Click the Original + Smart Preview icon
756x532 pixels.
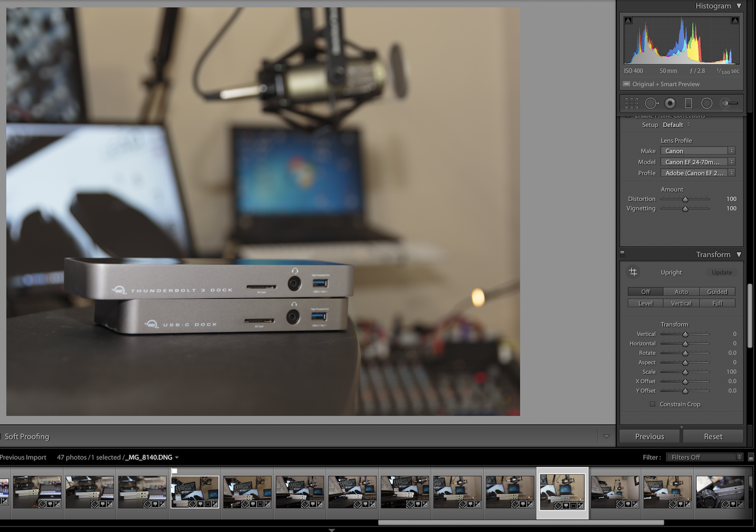click(626, 84)
